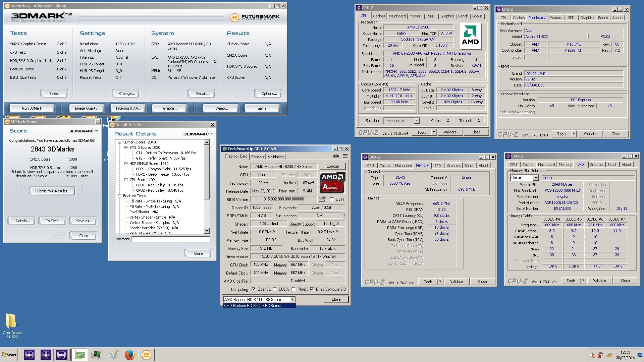Open Tools dropdown arrow in CPU-Z Memory window

coord(440,282)
